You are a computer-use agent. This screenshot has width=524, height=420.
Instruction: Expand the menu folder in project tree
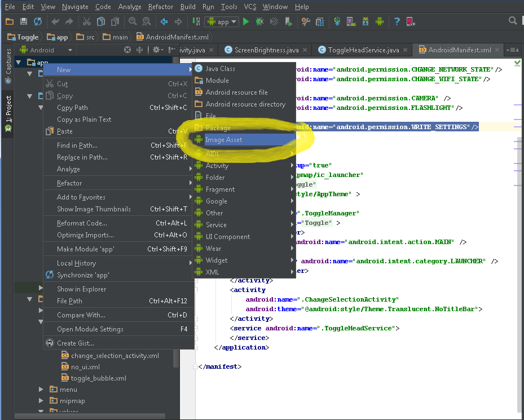click(41, 390)
